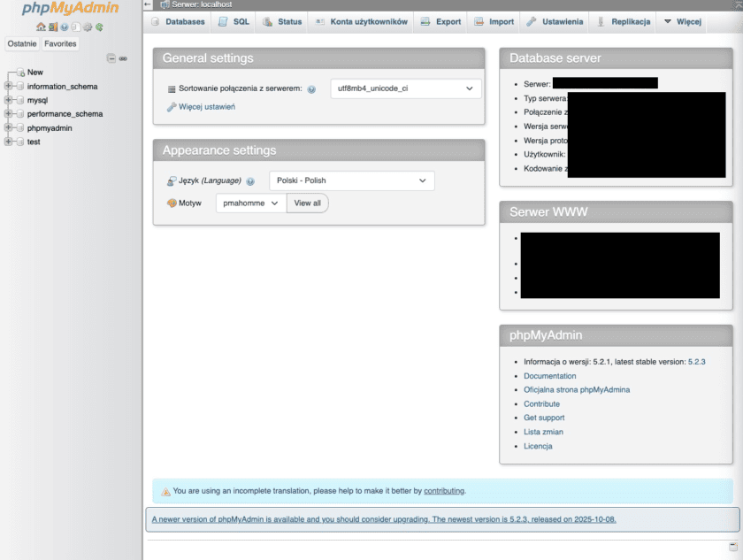Expand the mysql database node
Image resolution: width=743 pixels, height=560 pixels.
7,100
